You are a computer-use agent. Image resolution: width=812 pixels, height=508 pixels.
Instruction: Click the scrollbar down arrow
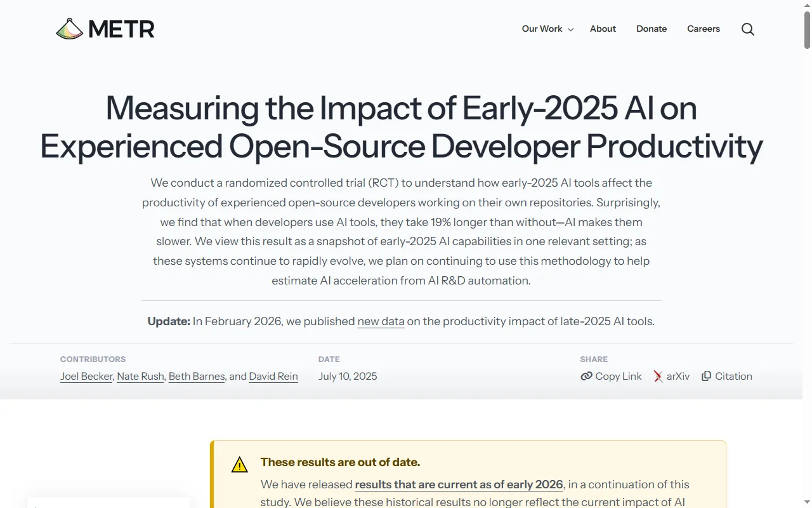coord(807,504)
